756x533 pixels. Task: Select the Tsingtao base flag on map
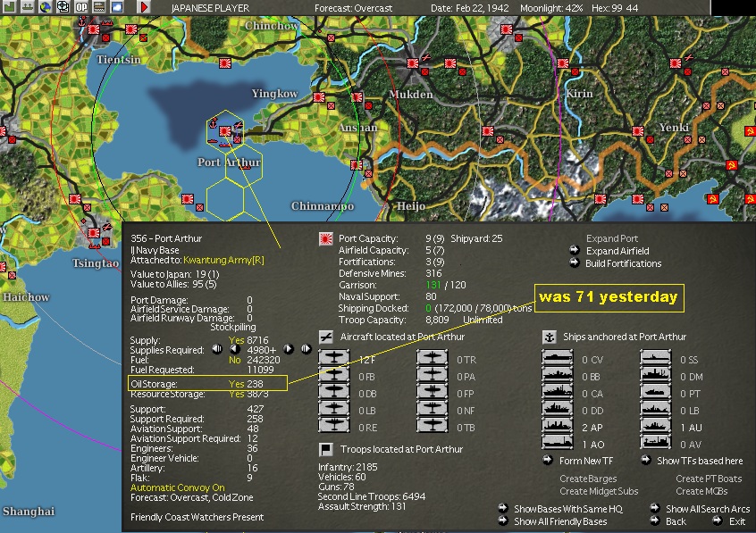(x=94, y=233)
